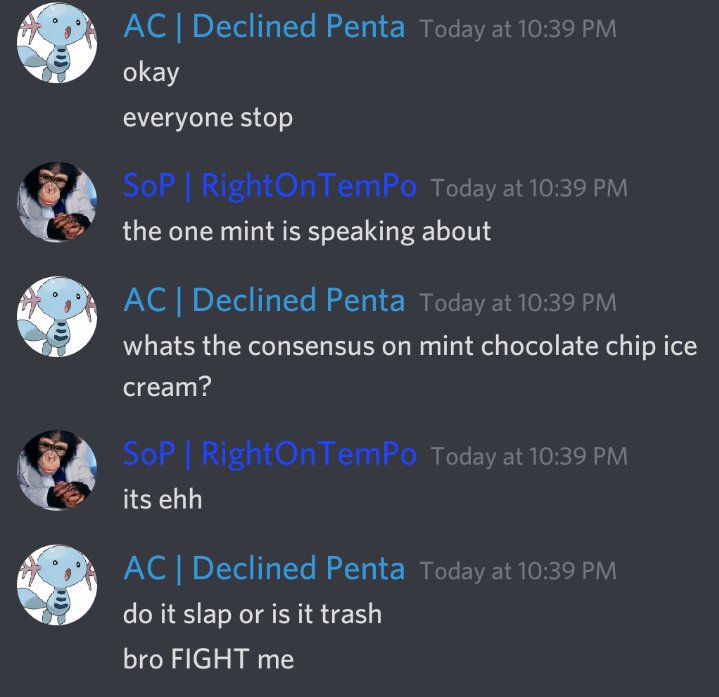The height and width of the screenshot is (697, 719).
Task: Open RightOnTemPo username above "its ehh"
Action: click(270, 454)
